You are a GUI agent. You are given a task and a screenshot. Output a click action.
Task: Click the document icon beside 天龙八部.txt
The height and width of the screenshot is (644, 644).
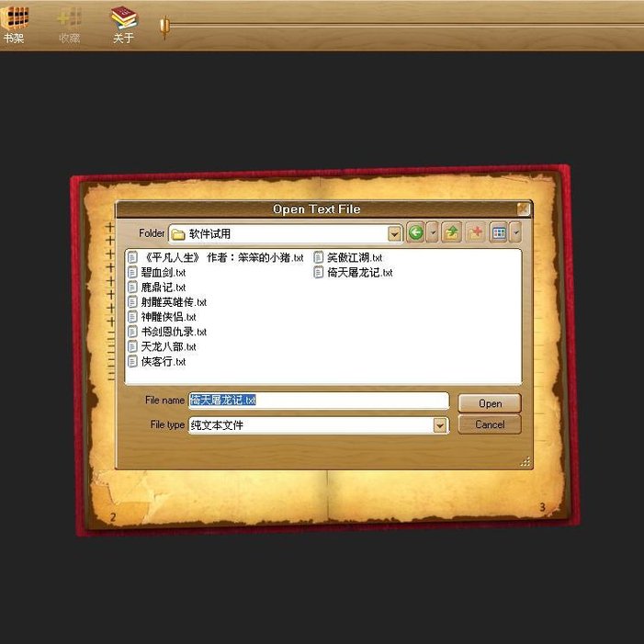[132, 346]
